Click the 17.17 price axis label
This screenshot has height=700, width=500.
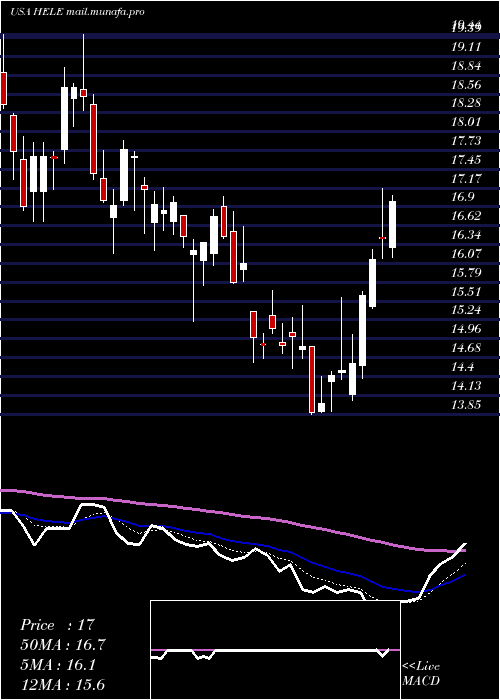point(466,179)
